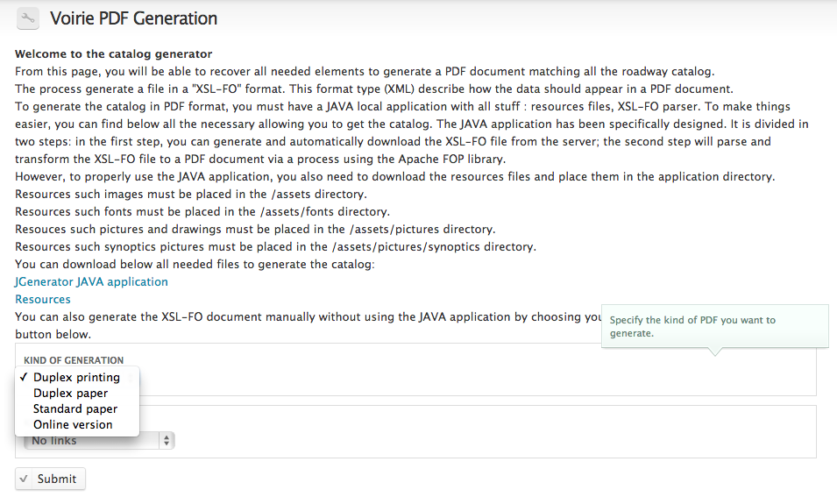
Task: Open the Resources download link
Action: (x=43, y=299)
